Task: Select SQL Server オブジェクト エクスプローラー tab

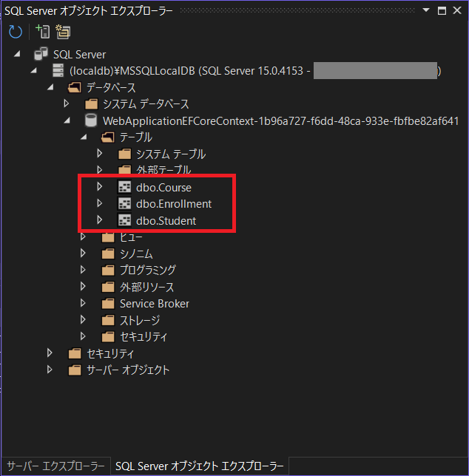Action: pos(200,466)
